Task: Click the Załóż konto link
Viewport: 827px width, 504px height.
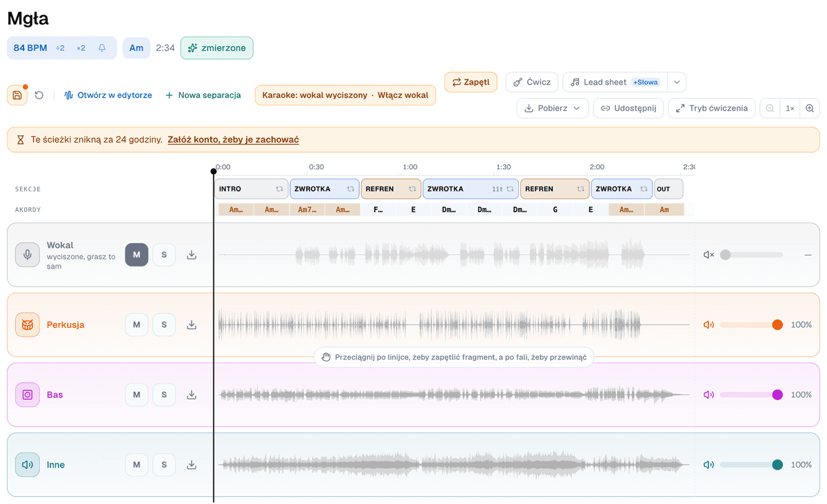Action: [233, 140]
